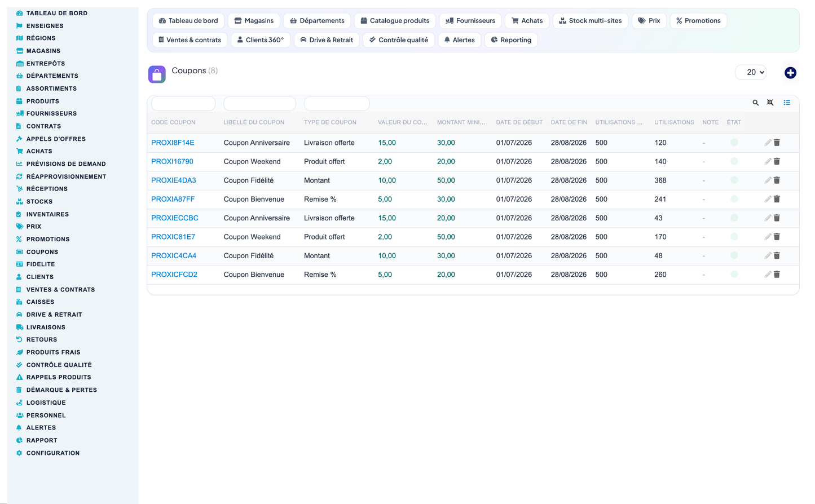Click the state indicator of PROXICFCD2

734,275
